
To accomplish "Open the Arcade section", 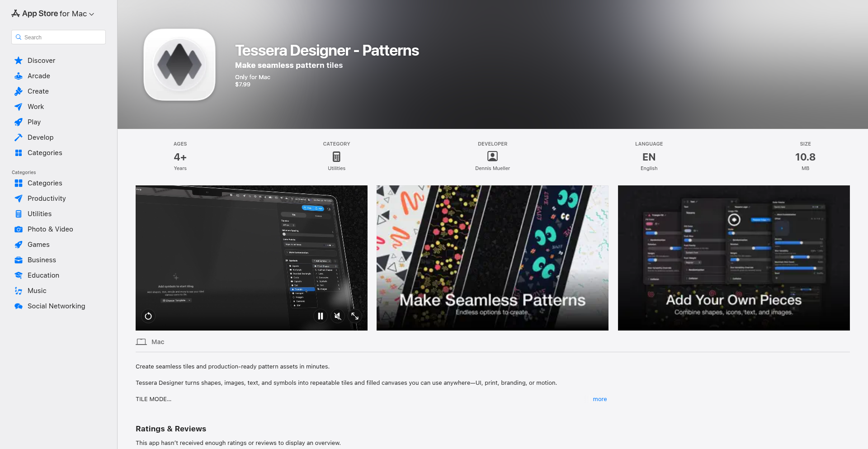I will 38,76.
